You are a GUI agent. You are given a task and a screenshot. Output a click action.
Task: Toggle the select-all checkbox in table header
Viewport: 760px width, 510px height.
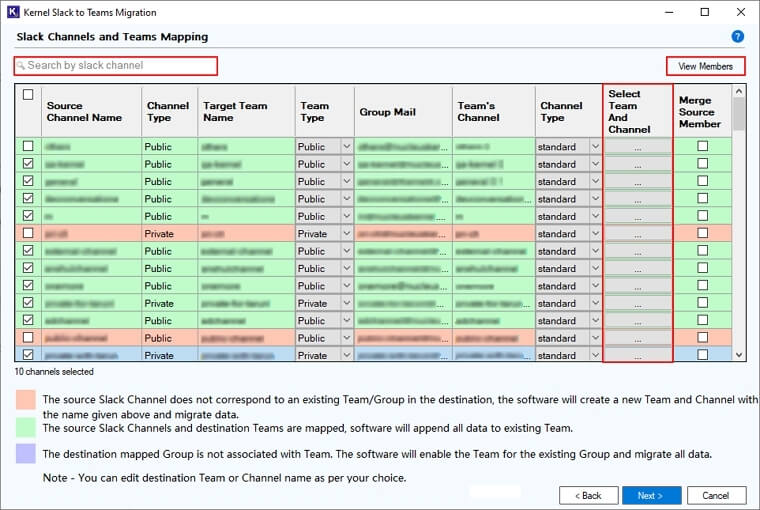tap(28, 95)
